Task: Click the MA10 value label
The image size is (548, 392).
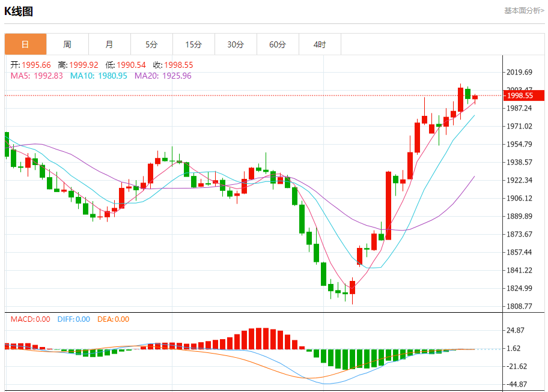Action: (99, 76)
